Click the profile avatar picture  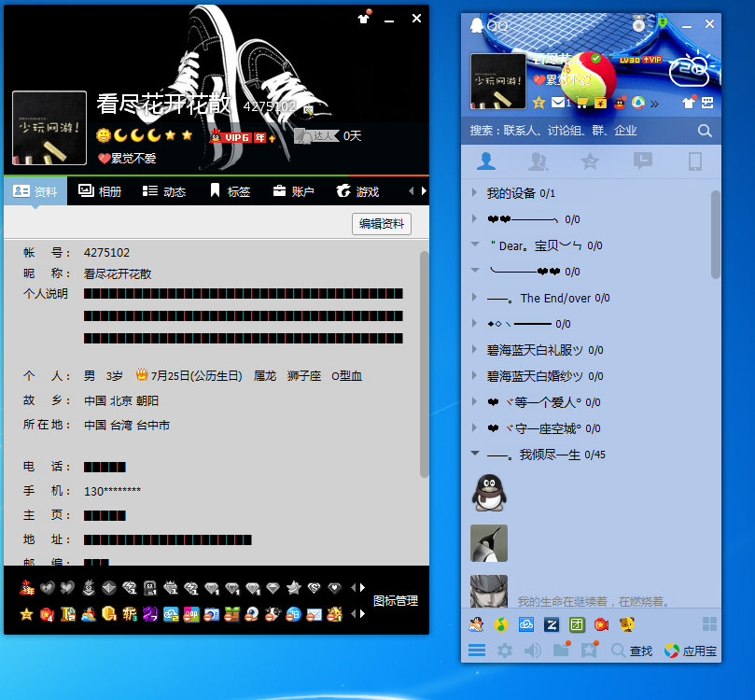[49, 128]
